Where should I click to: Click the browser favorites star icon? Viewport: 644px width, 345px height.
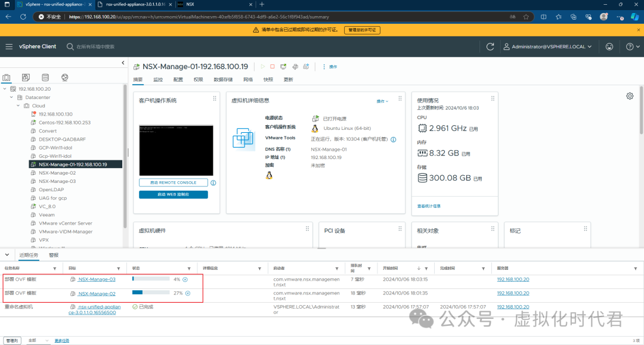(526, 17)
